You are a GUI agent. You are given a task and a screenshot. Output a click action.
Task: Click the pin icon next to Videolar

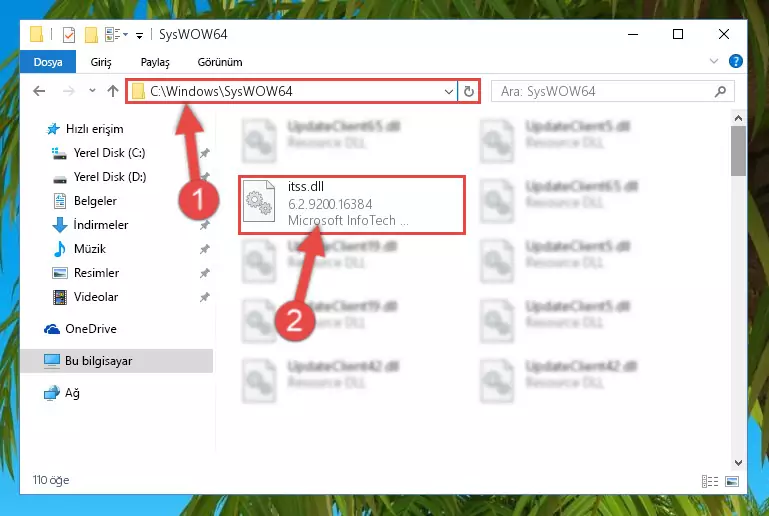point(205,298)
